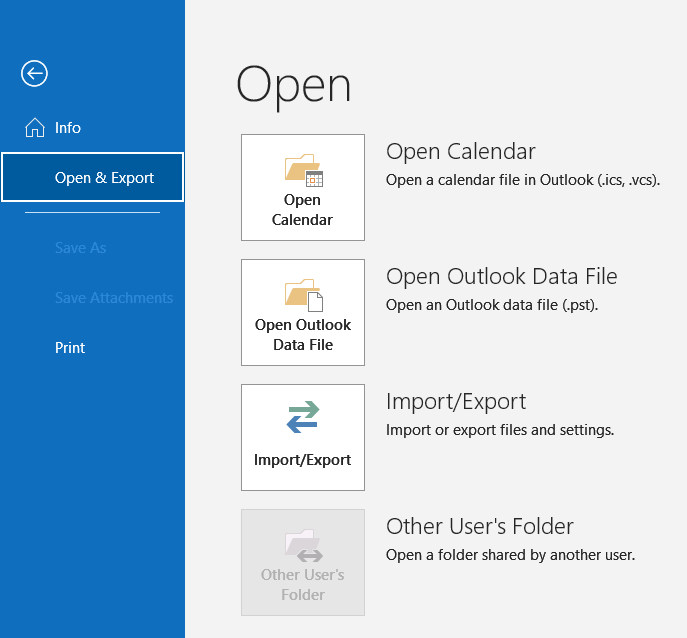Click the folder-with-document icon for Outlook Data File
The width and height of the screenshot is (687, 638).
(x=303, y=295)
